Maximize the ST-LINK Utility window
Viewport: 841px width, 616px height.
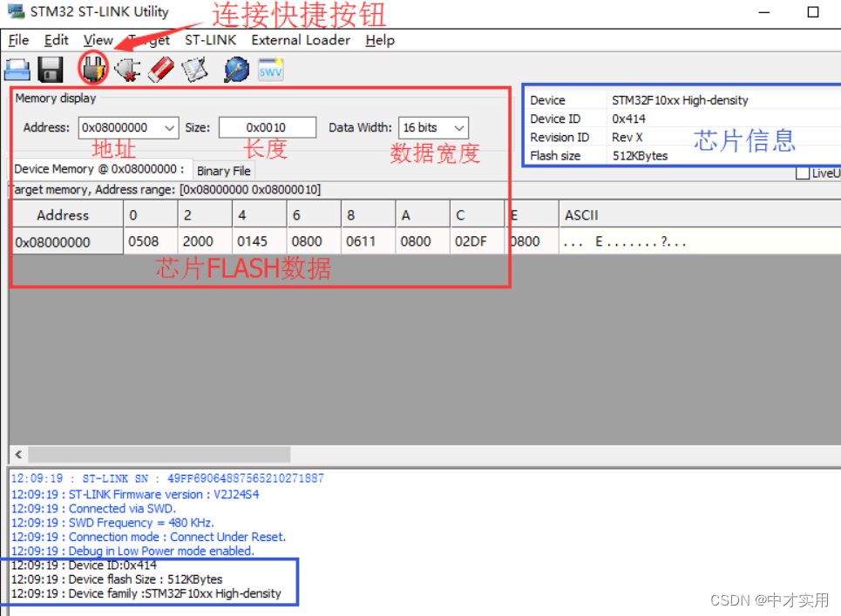tap(813, 12)
